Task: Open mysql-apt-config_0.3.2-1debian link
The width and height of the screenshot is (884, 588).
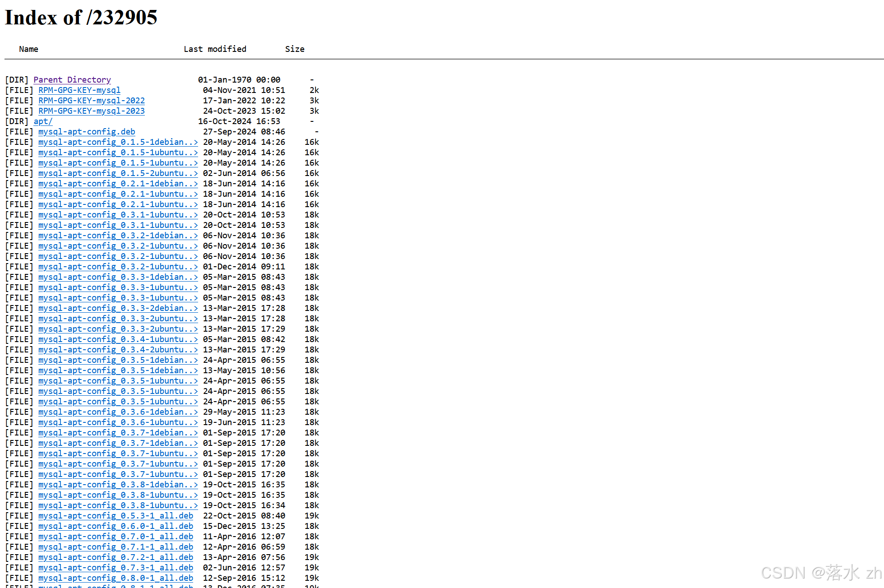Action: (118, 236)
